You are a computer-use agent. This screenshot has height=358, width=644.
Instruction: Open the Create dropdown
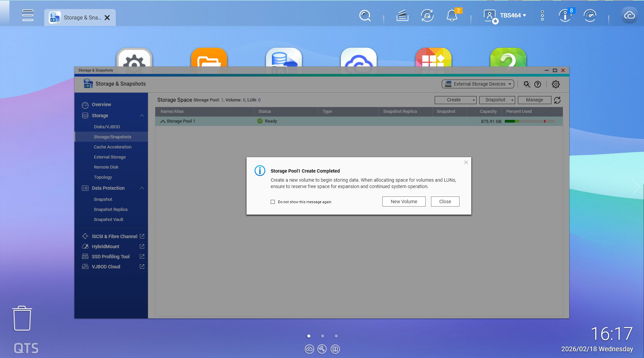click(455, 100)
